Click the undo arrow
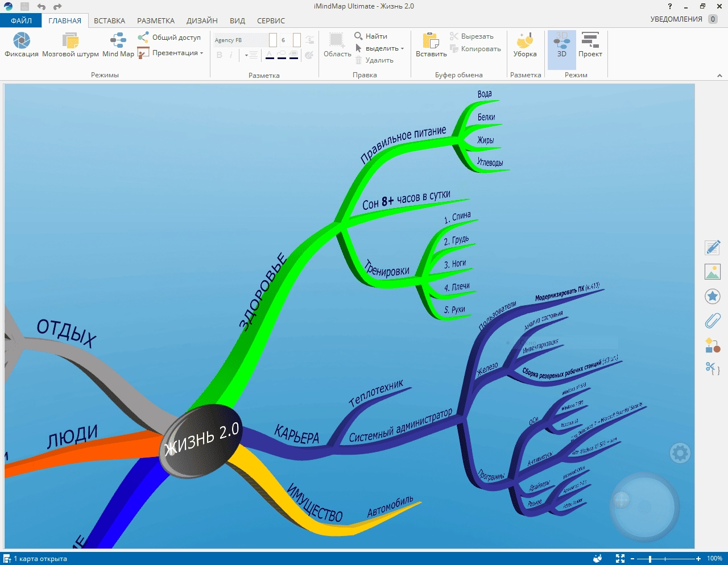 (41, 7)
